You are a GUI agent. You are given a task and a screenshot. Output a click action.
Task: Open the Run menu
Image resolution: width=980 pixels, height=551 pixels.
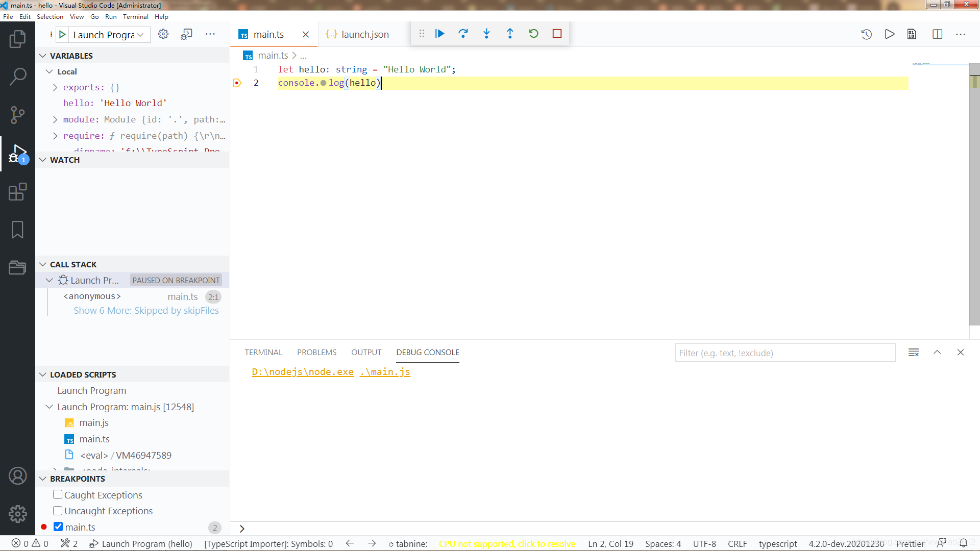point(110,16)
